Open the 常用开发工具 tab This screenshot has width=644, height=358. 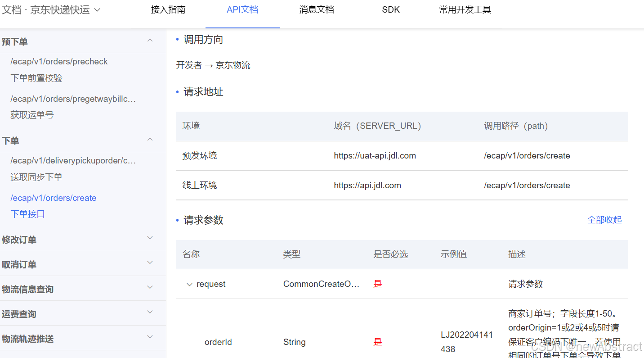pyautogui.click(x=465, y=10)
